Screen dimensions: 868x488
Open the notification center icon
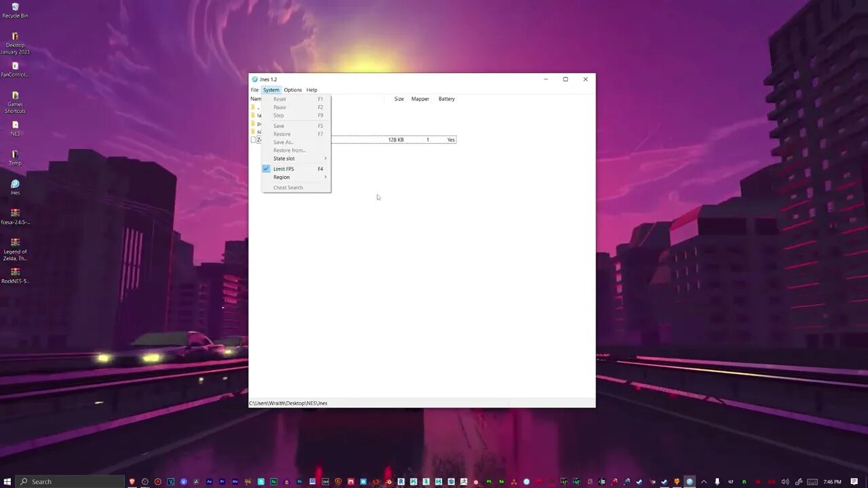click(854, 481)
